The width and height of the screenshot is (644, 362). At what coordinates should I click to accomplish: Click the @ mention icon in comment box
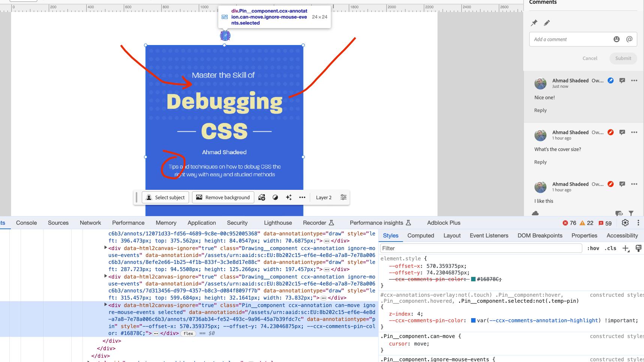(629, 39)
